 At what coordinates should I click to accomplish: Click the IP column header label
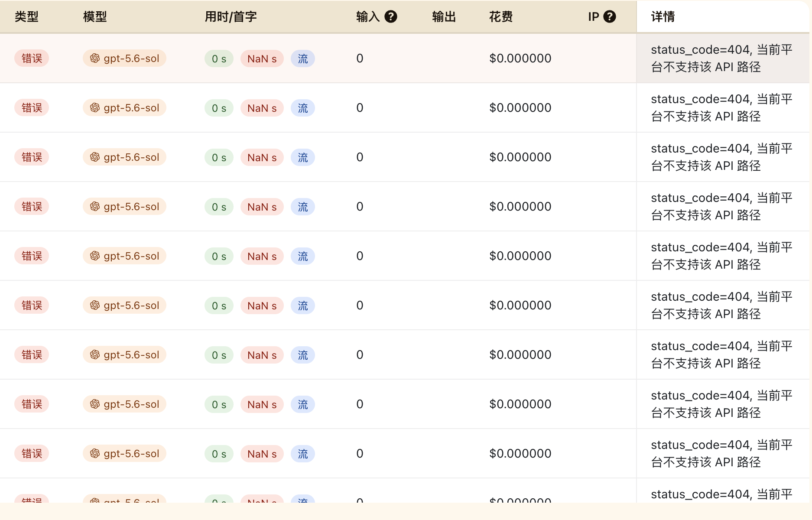[x=594, y=16]
